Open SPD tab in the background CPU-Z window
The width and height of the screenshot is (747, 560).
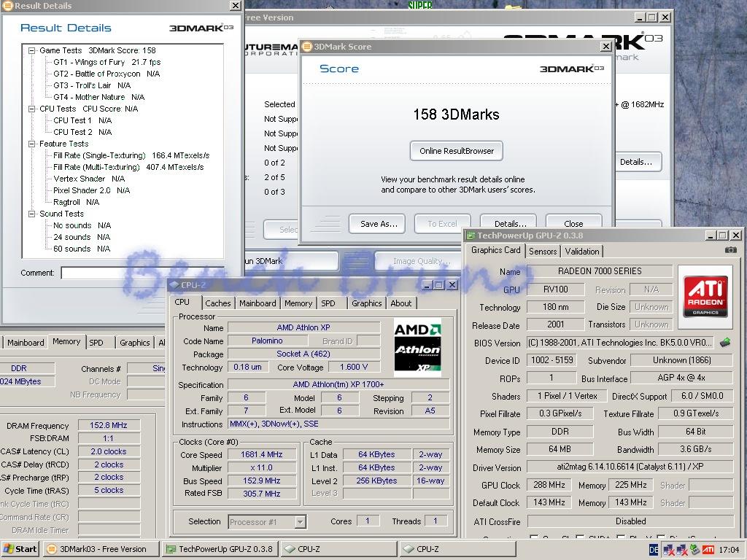(x=96, y=343)
